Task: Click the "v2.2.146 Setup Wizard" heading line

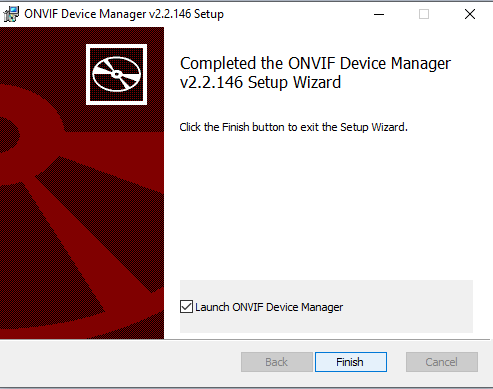Action: pos(260,82)
